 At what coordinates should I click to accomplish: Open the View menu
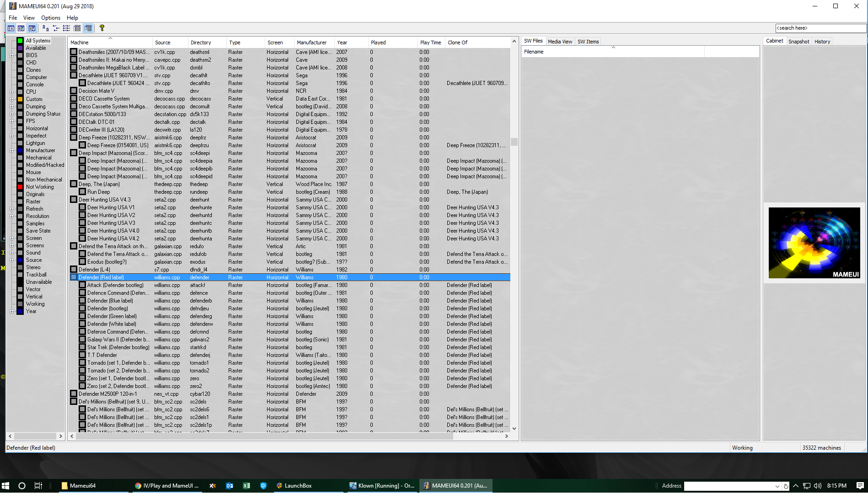(x=29, y=18)
